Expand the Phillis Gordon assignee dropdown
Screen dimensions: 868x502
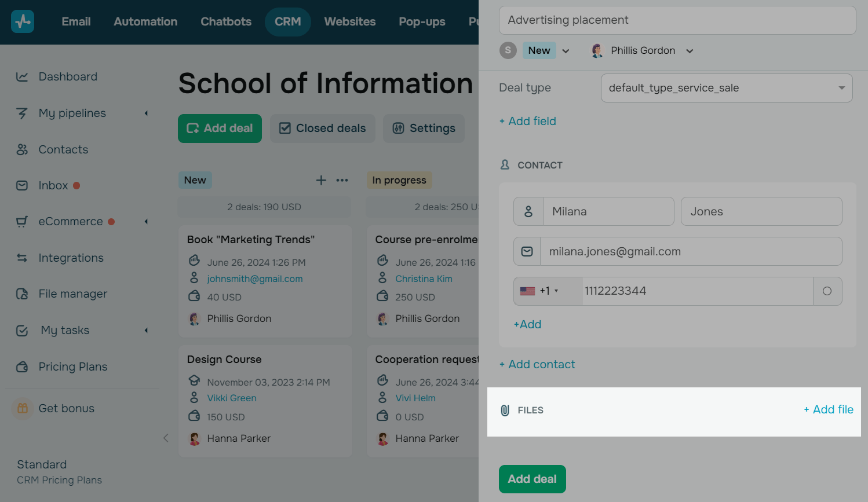[x=690, y=51]
